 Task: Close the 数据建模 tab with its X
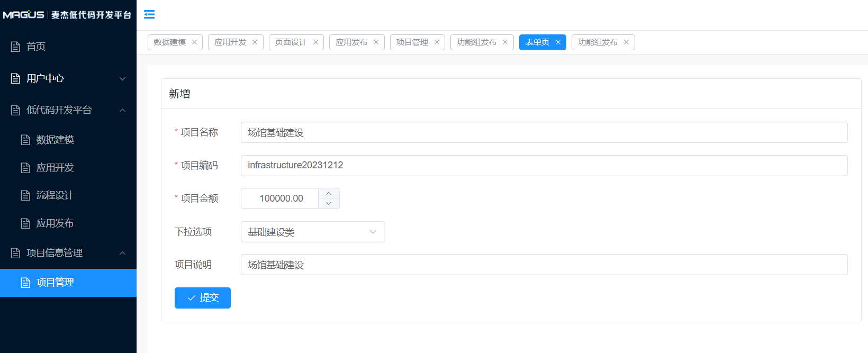tap(194, 42)
